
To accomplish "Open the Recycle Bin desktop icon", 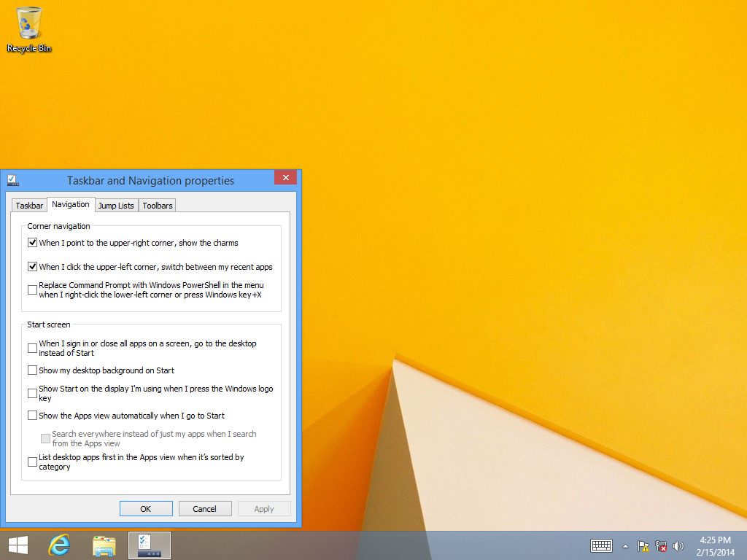I will 28,29.
